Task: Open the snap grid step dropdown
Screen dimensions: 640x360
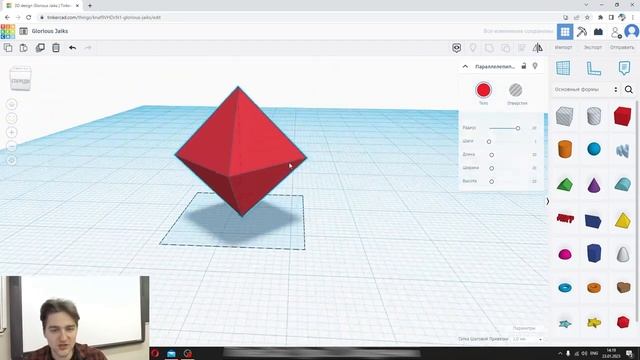Action: click(x=527, y=339)
